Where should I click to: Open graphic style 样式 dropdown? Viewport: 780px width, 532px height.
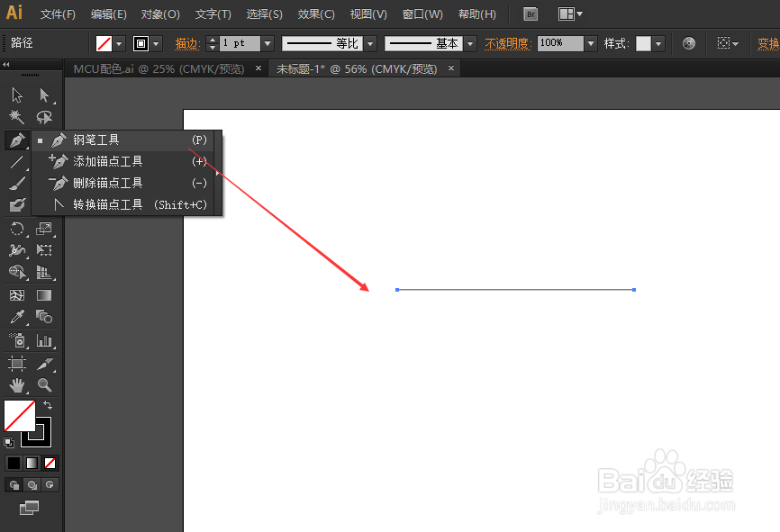point(658,44)
